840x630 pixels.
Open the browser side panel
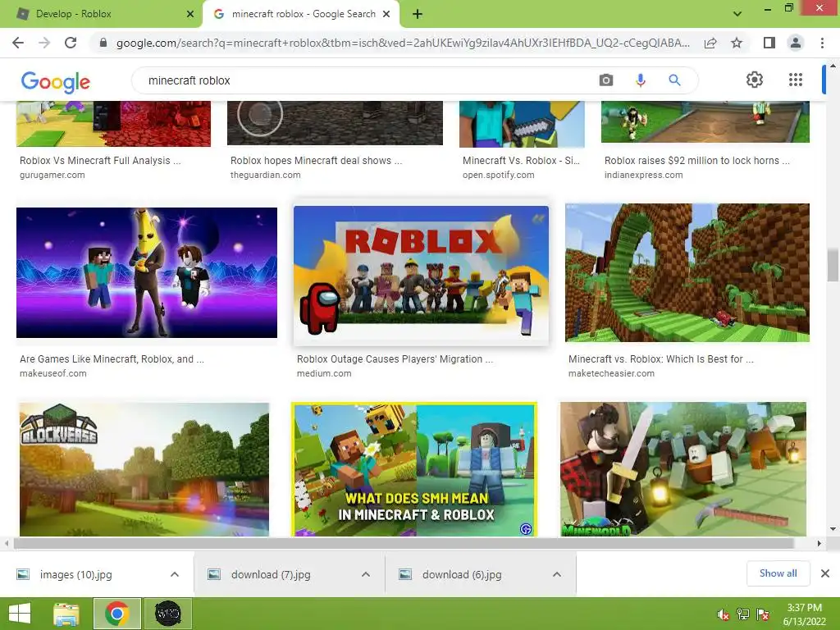pos(769,43)
